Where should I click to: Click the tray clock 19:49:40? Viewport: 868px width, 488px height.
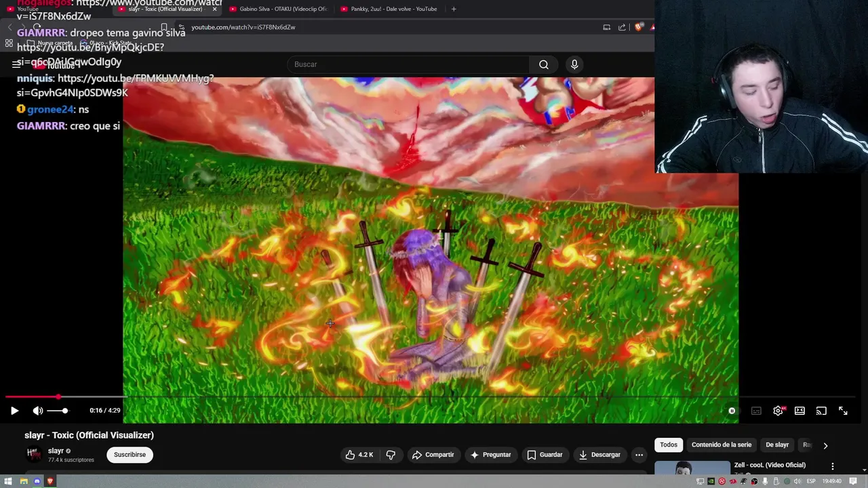[832, 481]
